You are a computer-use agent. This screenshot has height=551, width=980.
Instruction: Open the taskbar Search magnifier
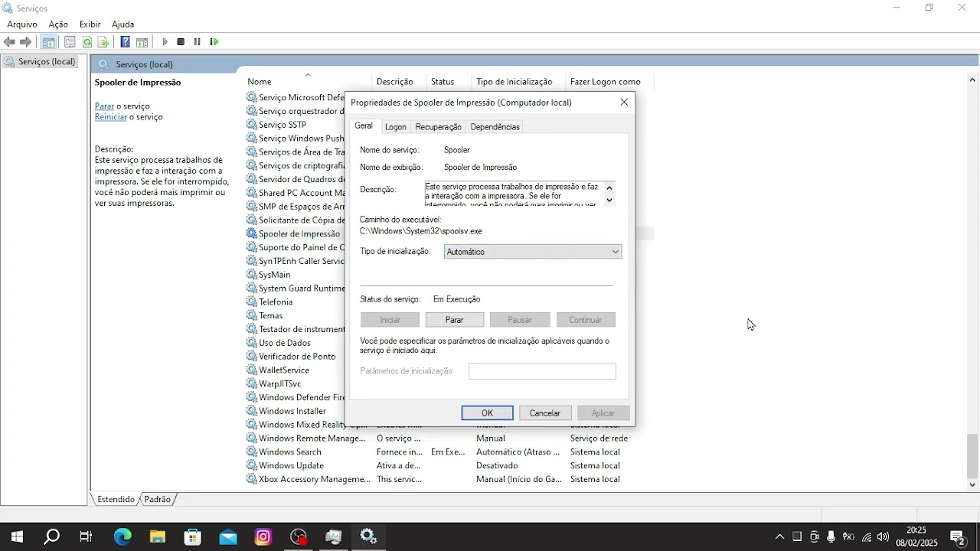51,537
